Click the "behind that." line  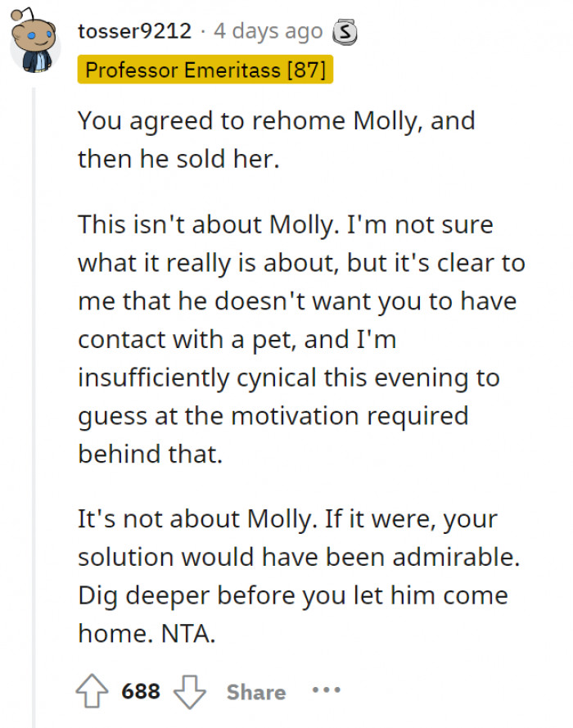(150, 453)
